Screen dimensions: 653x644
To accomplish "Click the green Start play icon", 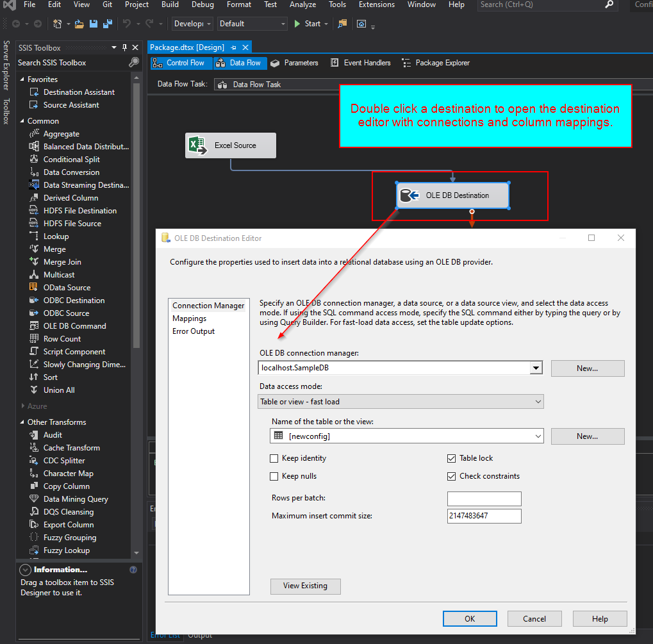I will tap(297, 24).
